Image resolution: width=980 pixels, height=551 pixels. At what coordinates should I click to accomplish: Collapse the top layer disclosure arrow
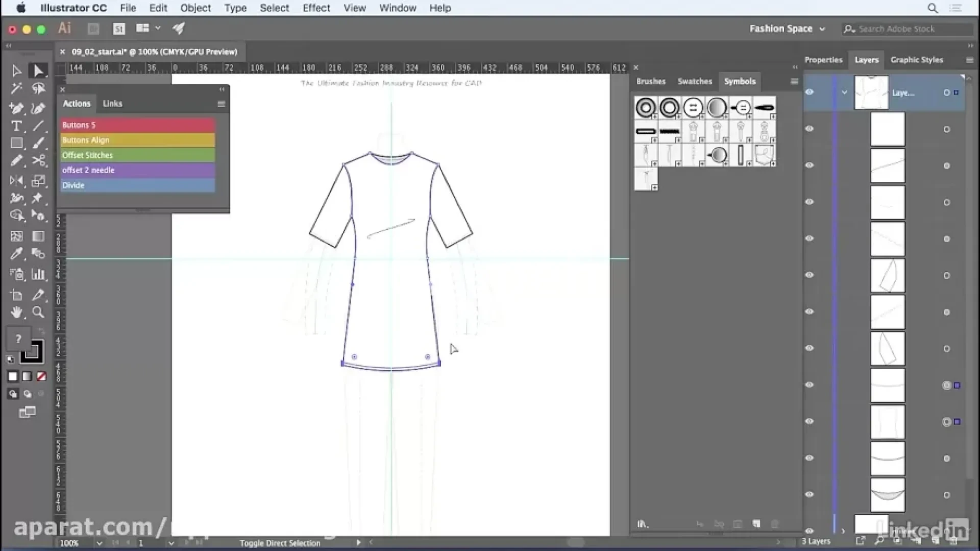coord(844,92)
